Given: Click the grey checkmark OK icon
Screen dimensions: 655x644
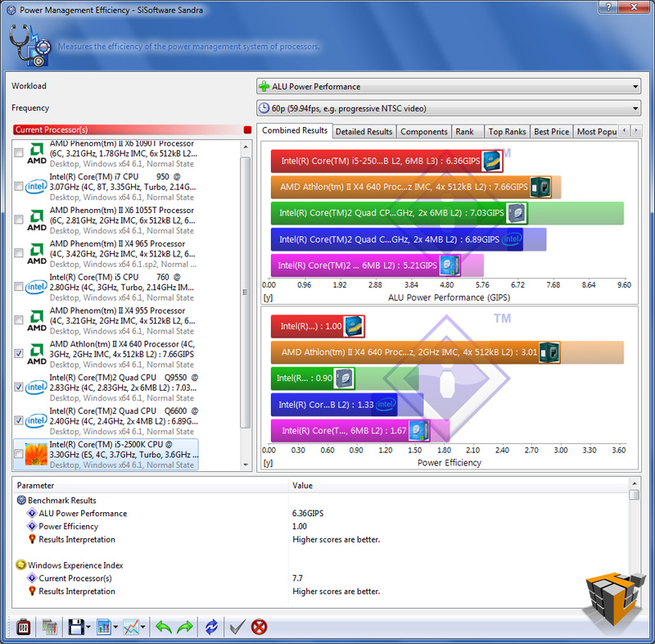Looking at the screenshot, I should pyautogui.click(x=237, y=627).
